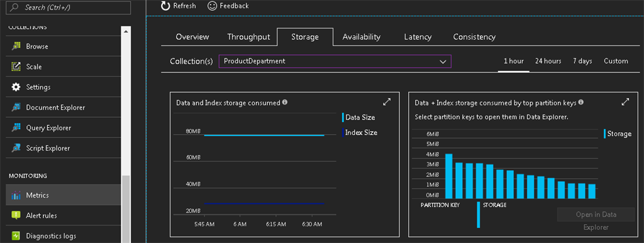This screenshot has width=644, height=243.
Task: Open the ProductDepartment collection dropdown
Action: 335,61
